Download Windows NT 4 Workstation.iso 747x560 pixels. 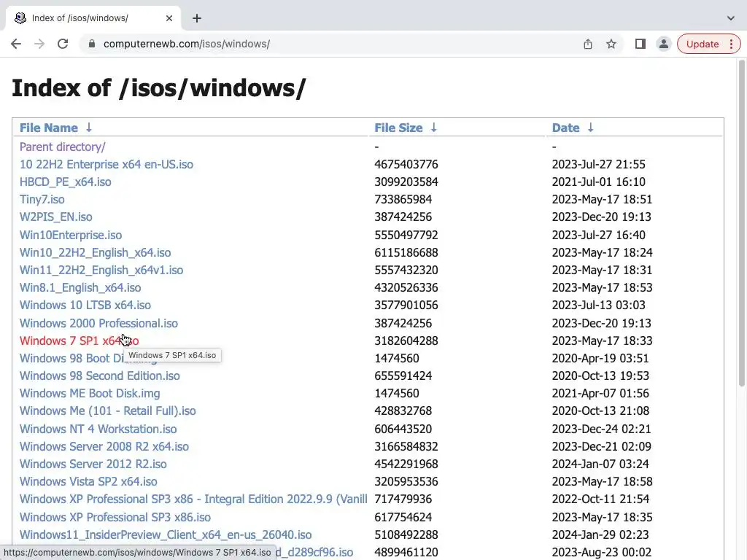click(98, 429)
